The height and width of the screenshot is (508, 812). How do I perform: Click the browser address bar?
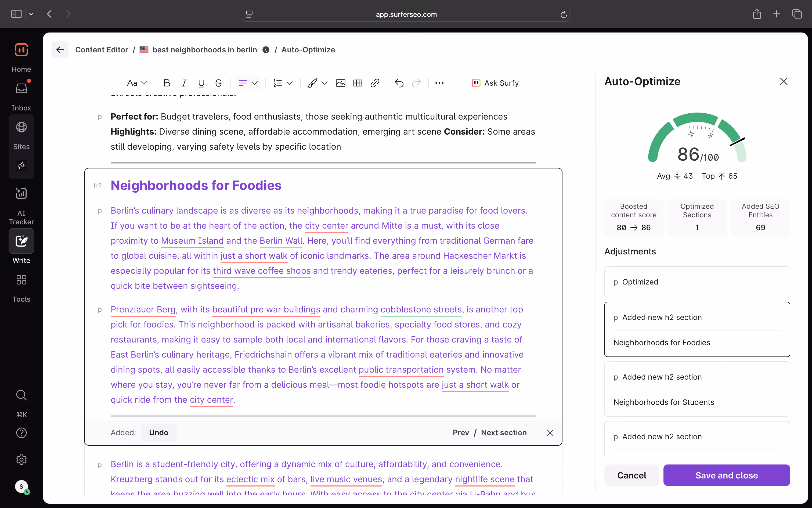(x=406, y=14)
